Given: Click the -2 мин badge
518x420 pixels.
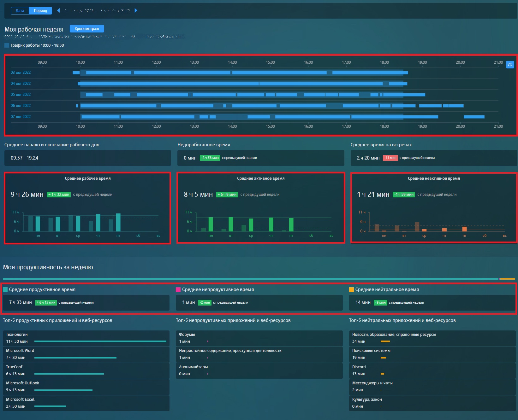Looking at the screenshot, I should (205, 303).
